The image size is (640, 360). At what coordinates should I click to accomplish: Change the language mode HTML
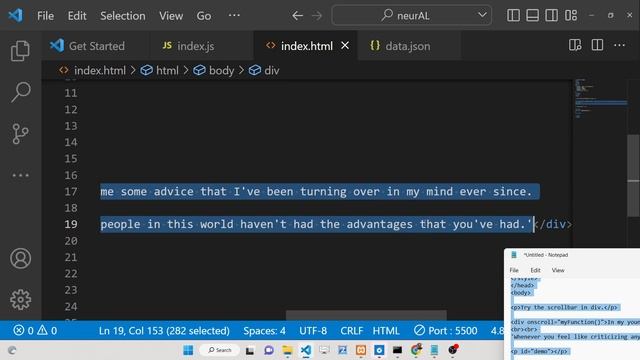[x=386, y=330]
